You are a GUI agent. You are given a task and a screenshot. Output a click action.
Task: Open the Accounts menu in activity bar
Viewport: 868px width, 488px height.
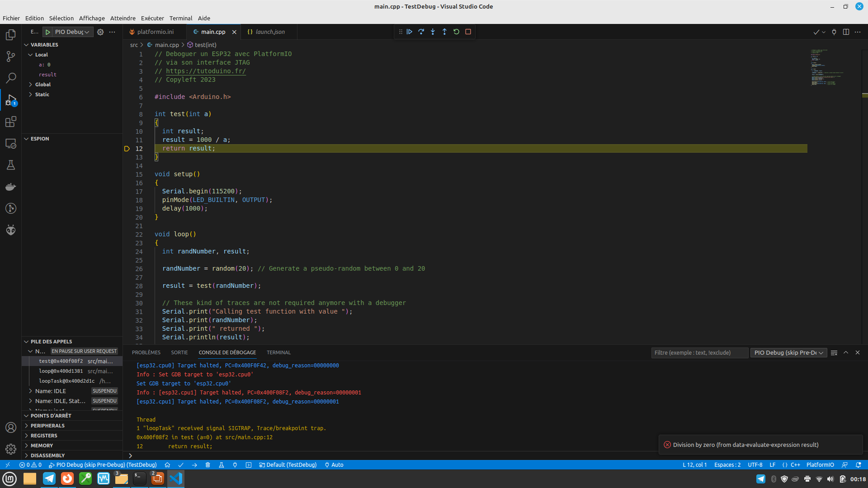point(11,427)
